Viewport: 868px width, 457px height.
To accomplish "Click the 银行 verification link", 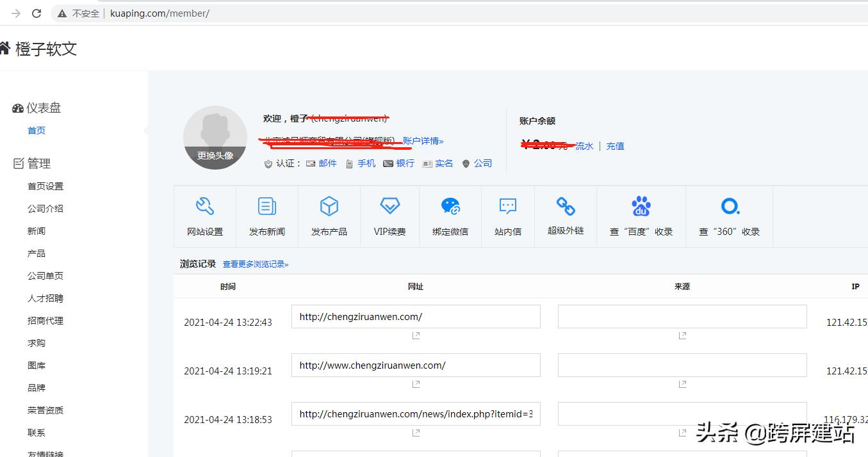I will (x=405, y=163).
